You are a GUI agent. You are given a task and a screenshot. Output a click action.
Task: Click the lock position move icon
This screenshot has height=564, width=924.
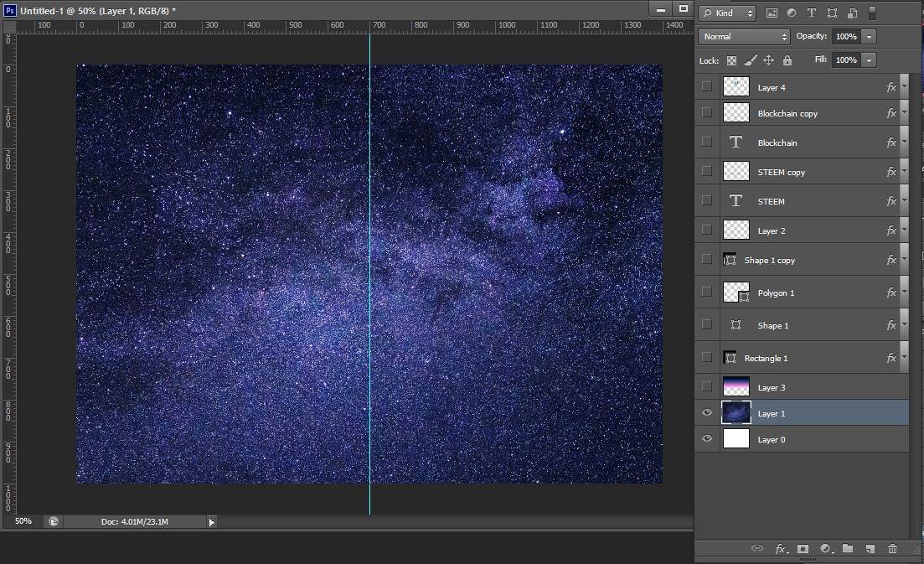(x=768, y=60)
